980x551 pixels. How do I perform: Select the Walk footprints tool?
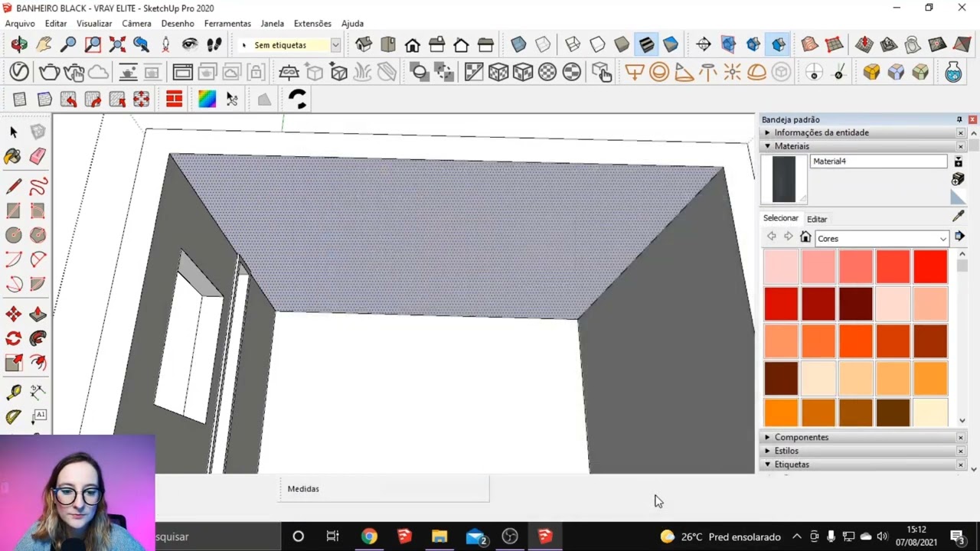click(x=214, y=44)
